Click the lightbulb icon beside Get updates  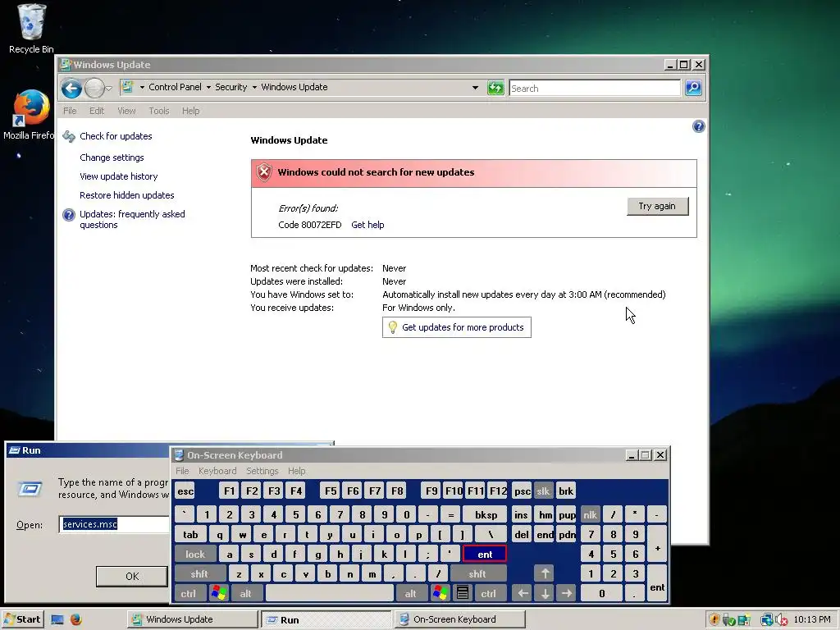click(x=393, y=327)
